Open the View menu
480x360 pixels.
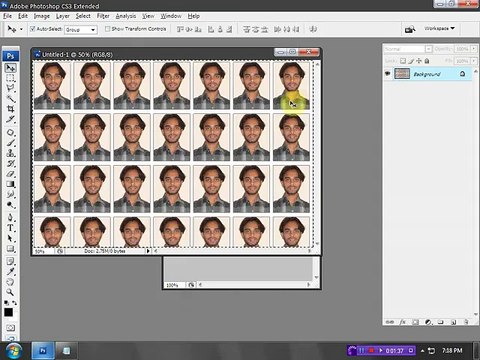tap(148, 16)
